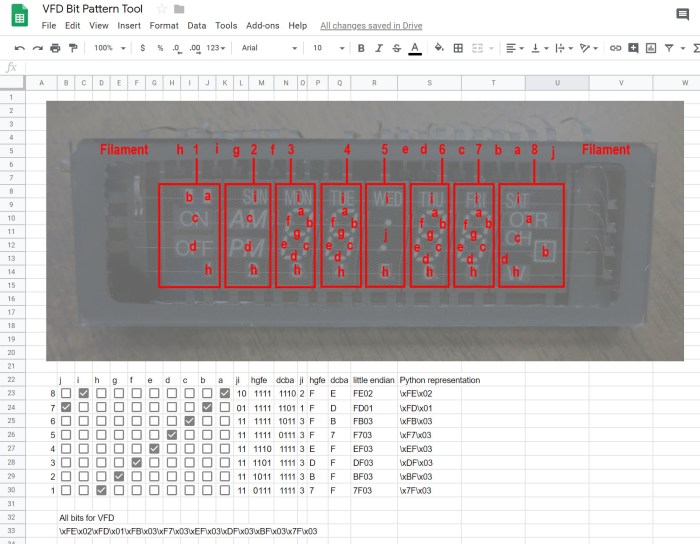This screenshot has width=700, height=544.
Task: Toggle strikethrough formatting
Action: point(396,48)
